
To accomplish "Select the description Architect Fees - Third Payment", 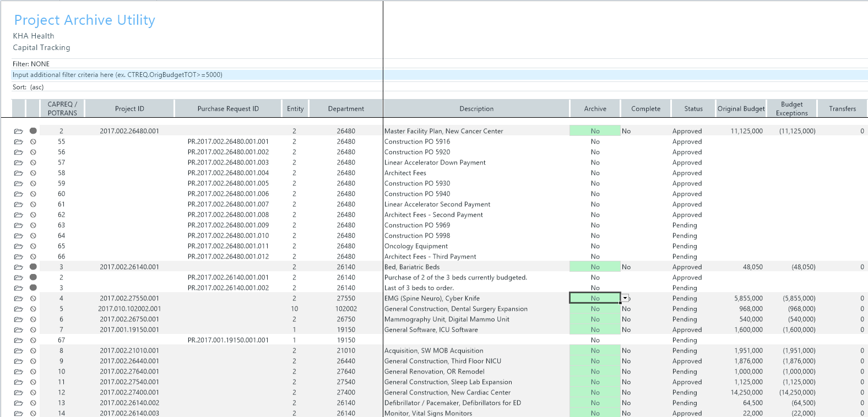I will (430, 256).
